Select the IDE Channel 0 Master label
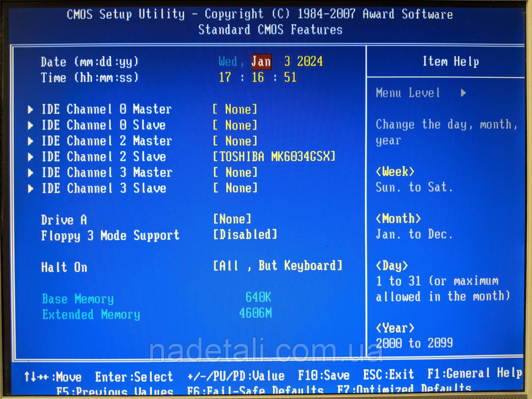This screenshot has height=399, width=532. [106, 110]
